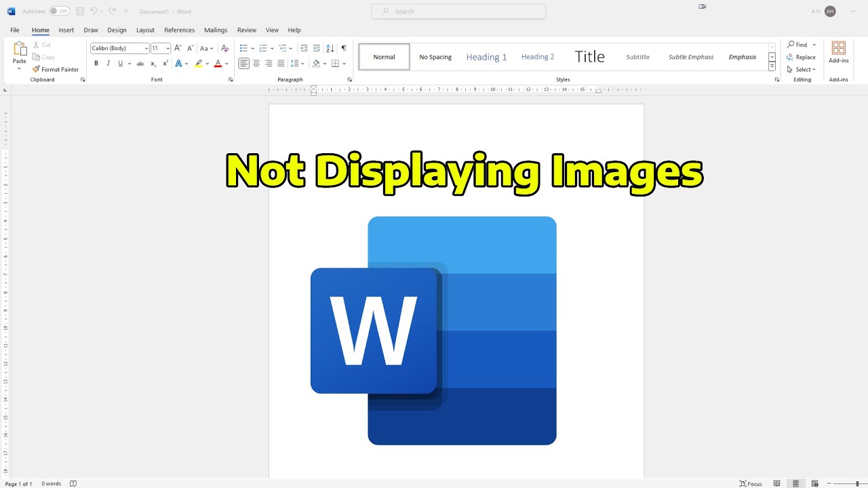The height and width of the screenshot is (488, 868).
Task: Switch to the Layout tab
Action: point(145,30)
